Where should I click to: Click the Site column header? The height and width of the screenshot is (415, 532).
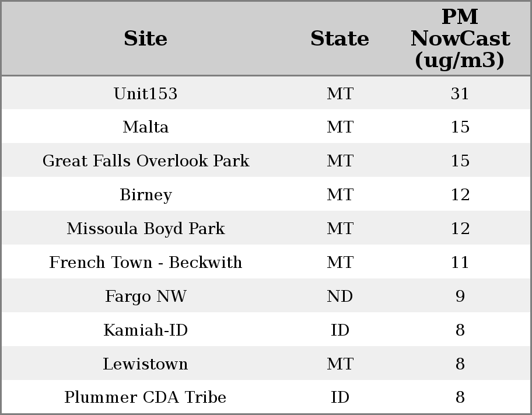pos(145,39)
